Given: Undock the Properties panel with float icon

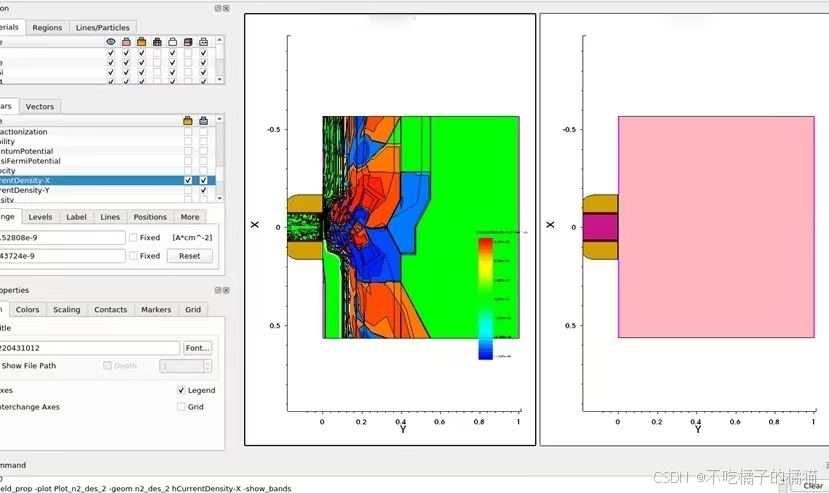Looking at the screenshot, I should [218, 290].
